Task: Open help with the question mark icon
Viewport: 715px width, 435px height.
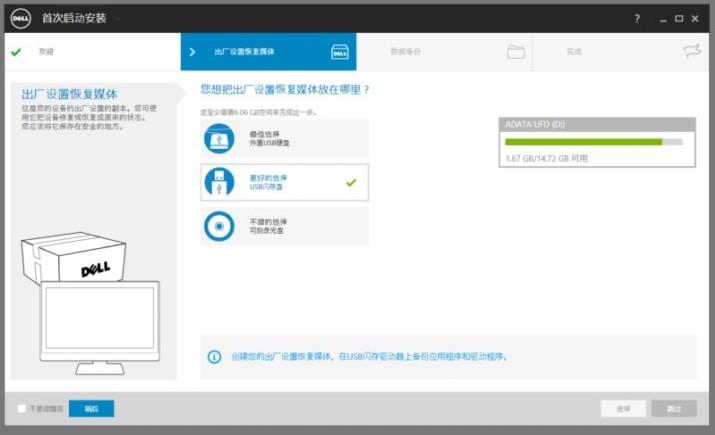Action: (x=637, y=19)
